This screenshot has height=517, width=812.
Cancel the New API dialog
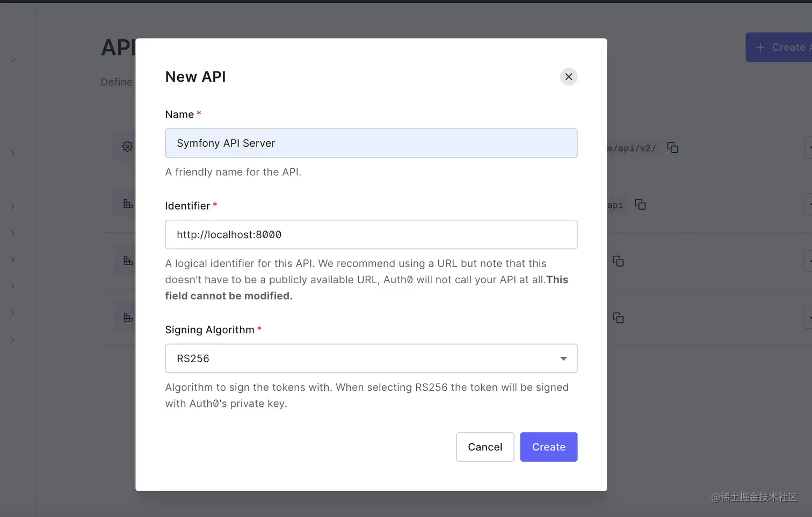point(484,447)
